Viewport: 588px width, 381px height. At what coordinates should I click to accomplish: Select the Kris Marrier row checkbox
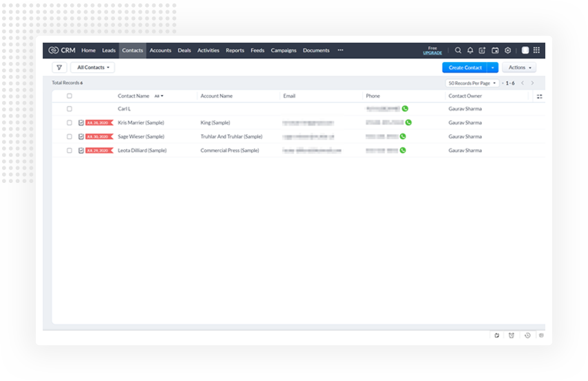(70, 122)
